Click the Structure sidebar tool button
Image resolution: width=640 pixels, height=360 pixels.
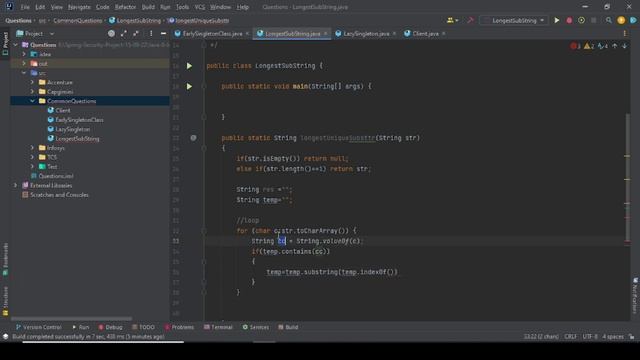click(x=5, y=301)
